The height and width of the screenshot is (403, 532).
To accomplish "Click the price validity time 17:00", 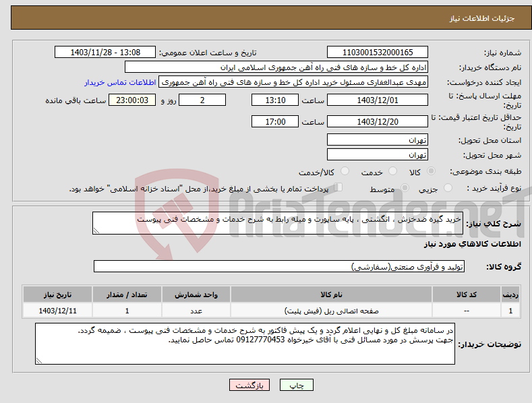I will tap(275, 121).
